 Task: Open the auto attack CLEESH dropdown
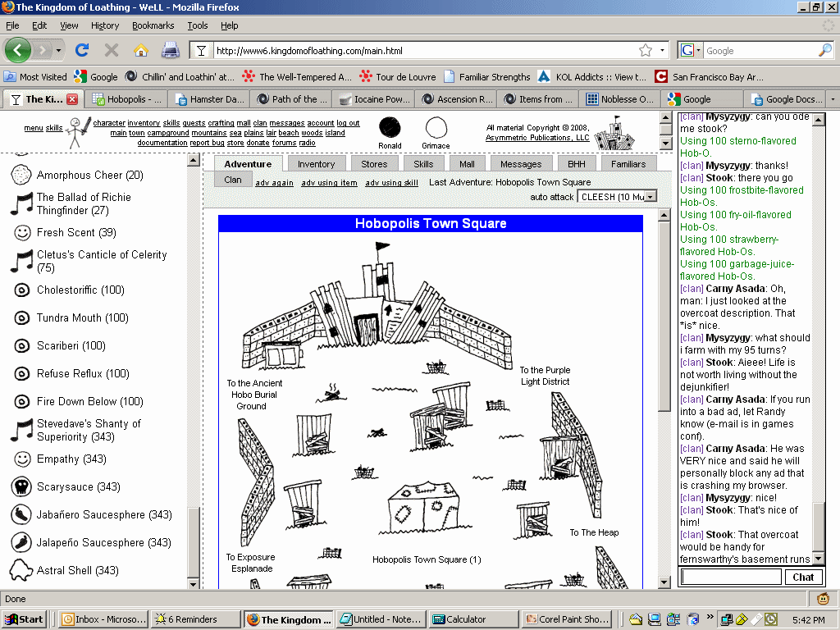pos(618,197)
